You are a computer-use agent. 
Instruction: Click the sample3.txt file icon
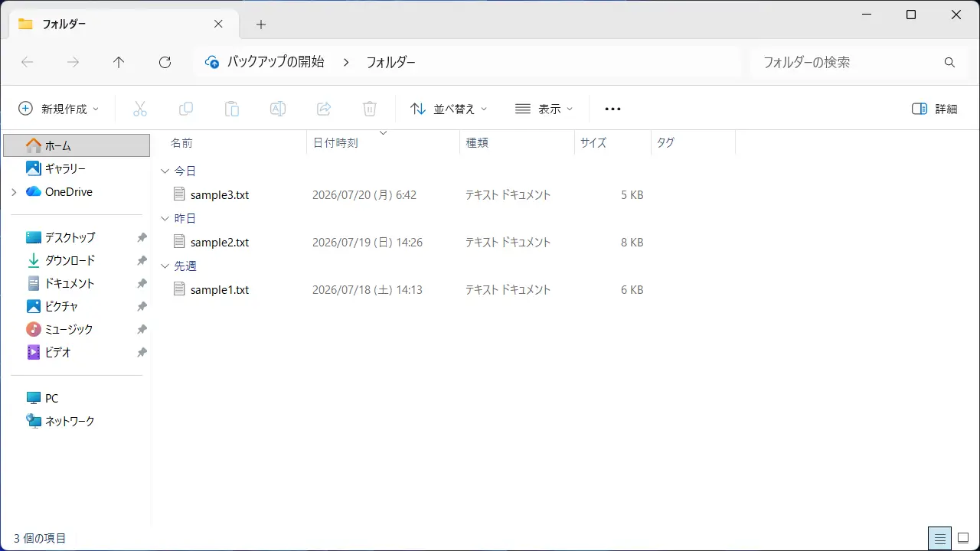[x=179, y=194]
